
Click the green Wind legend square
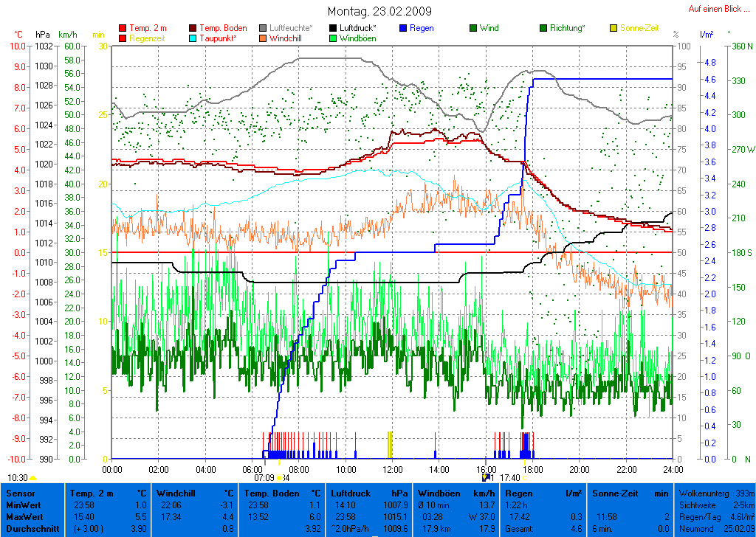coord(473,28)
